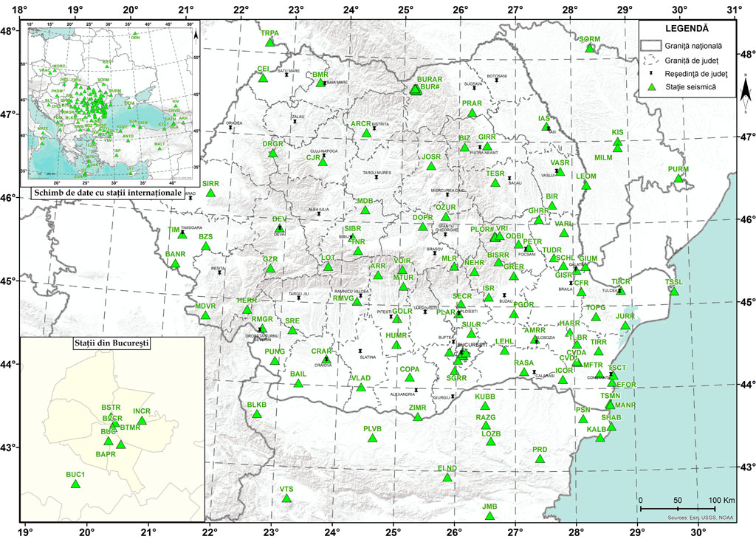Click the GZR station triangle
This screenshot has height=542, width=756.
coord(270,269)
